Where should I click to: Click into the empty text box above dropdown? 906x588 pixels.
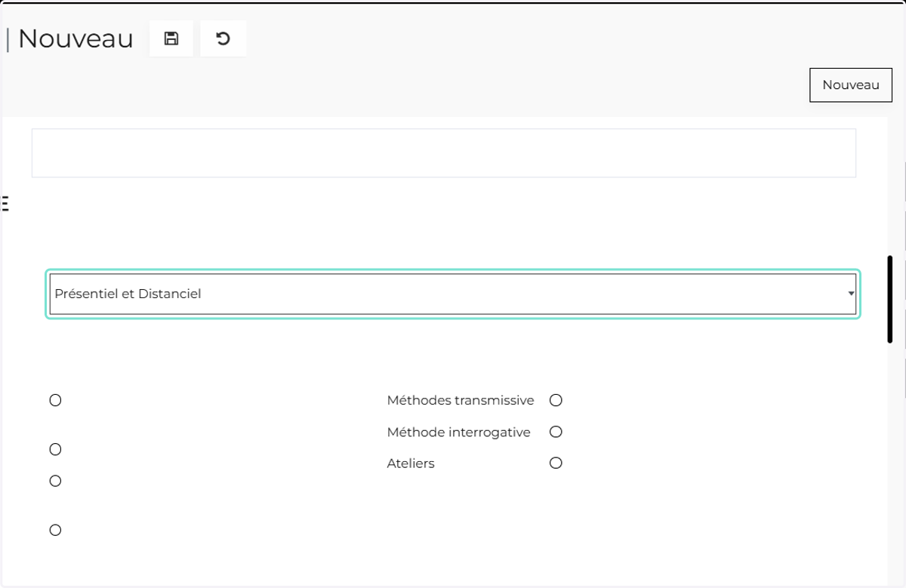[x=444, y=153]
